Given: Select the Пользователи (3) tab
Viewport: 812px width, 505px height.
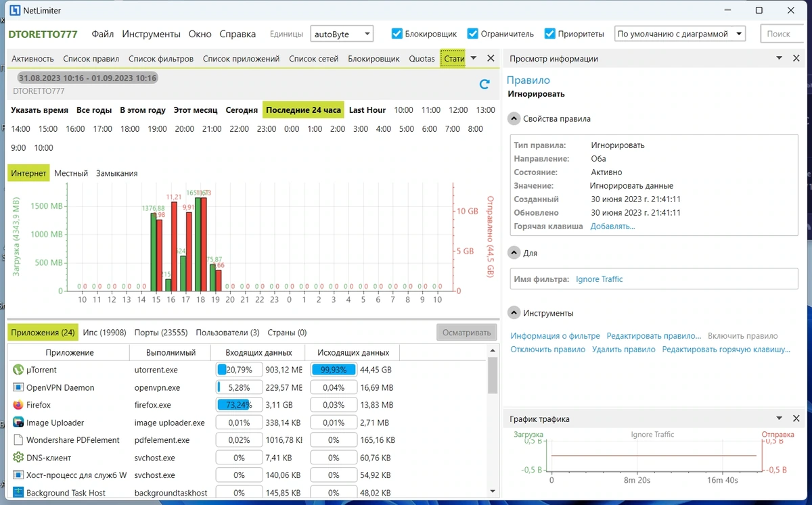Looking at the screenshot, I should click(x=227, y=333).
